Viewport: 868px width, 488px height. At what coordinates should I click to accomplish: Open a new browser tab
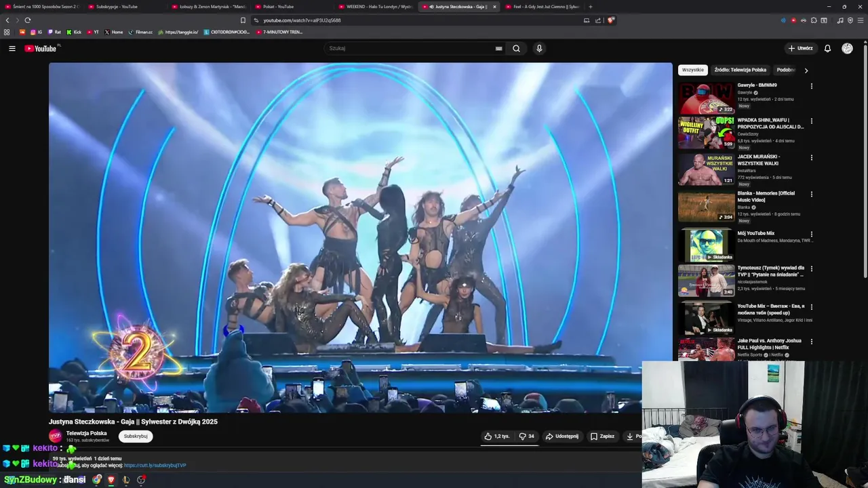point(591,7)
